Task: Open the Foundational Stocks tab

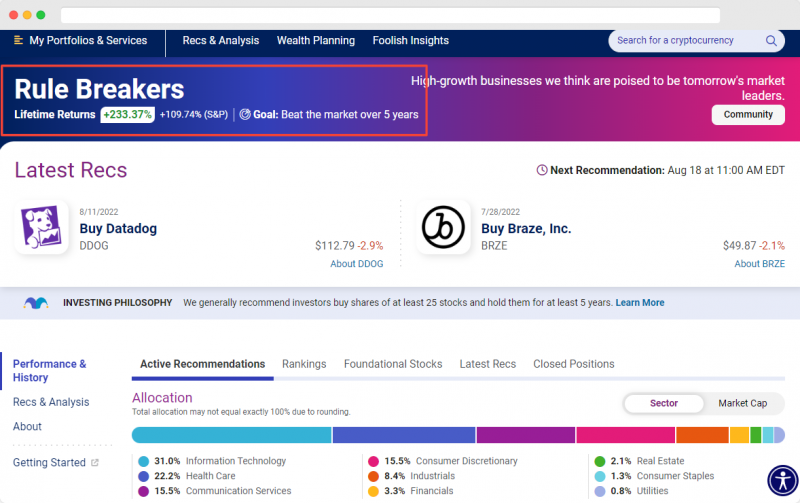Action: pos(393,364)
